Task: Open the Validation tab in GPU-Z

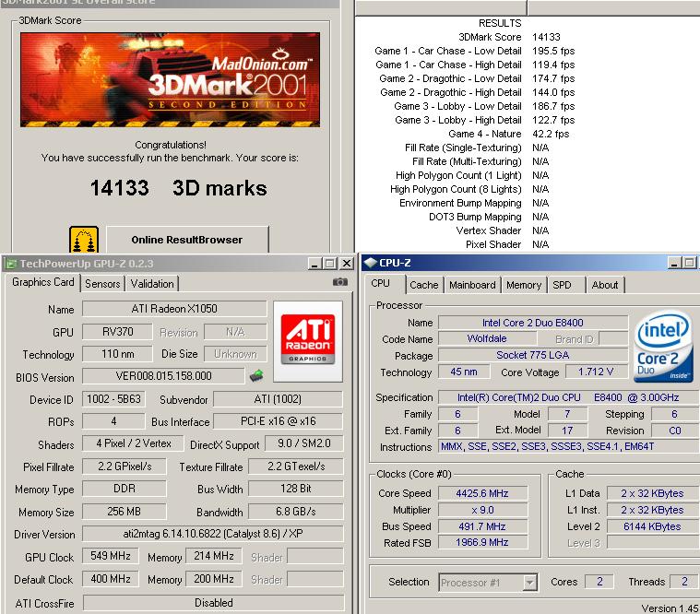Action: pos(152,284)
